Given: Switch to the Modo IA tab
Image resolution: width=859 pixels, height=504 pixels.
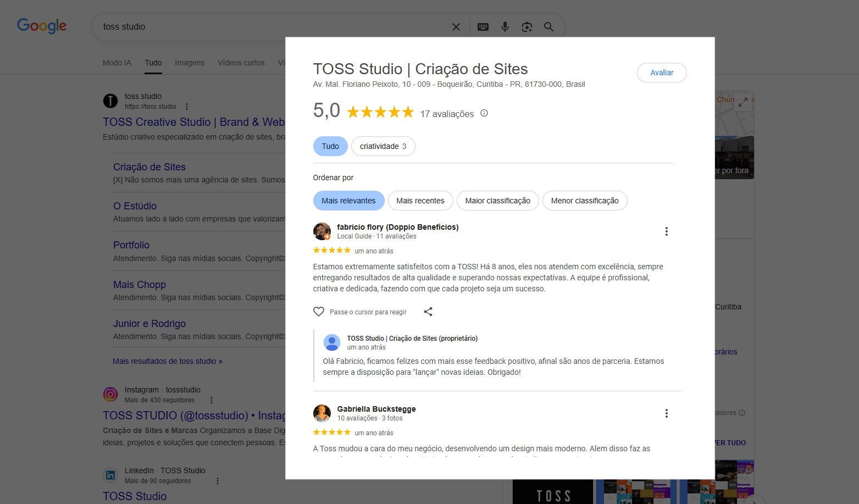Looking at the screenshot, I should (x=117, y=63).
